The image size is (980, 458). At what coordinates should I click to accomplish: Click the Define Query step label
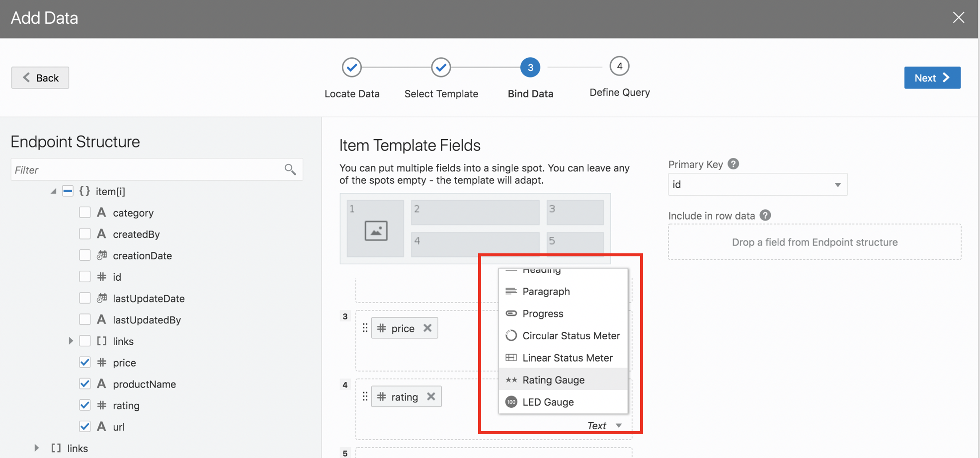tap(620, 92)
